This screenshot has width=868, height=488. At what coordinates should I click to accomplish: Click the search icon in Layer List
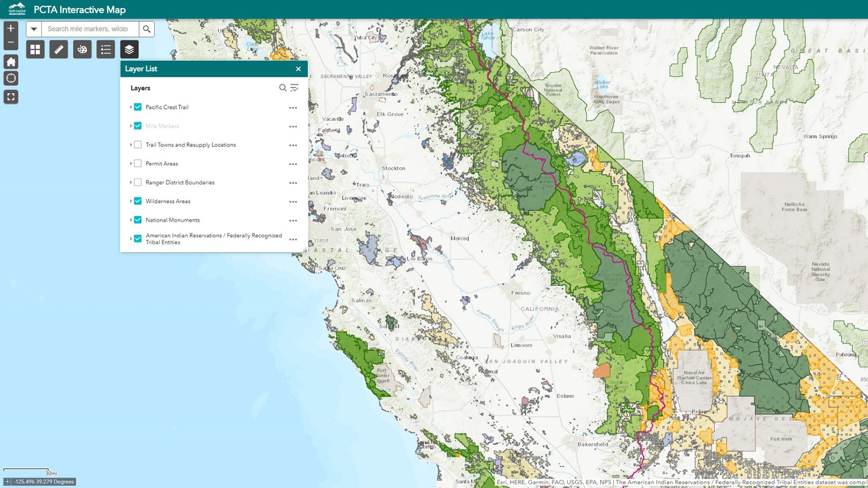pyautogui.click(x=282, y=88)
